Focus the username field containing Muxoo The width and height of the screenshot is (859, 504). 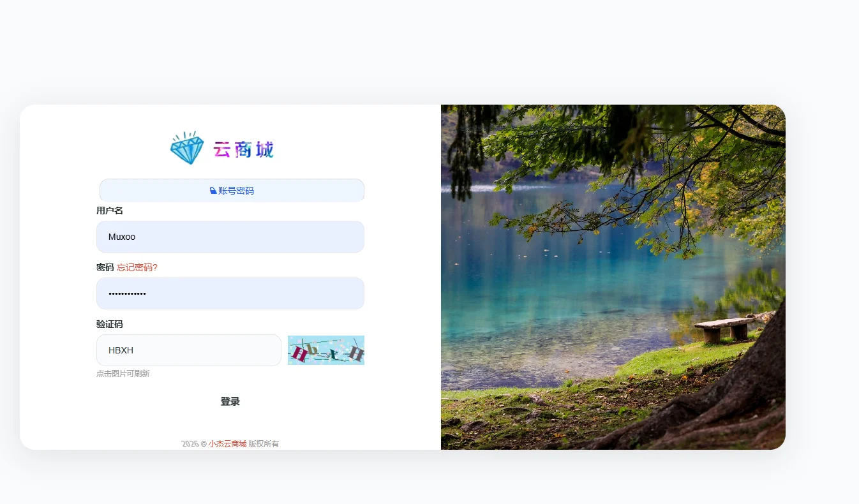[230, 236]
